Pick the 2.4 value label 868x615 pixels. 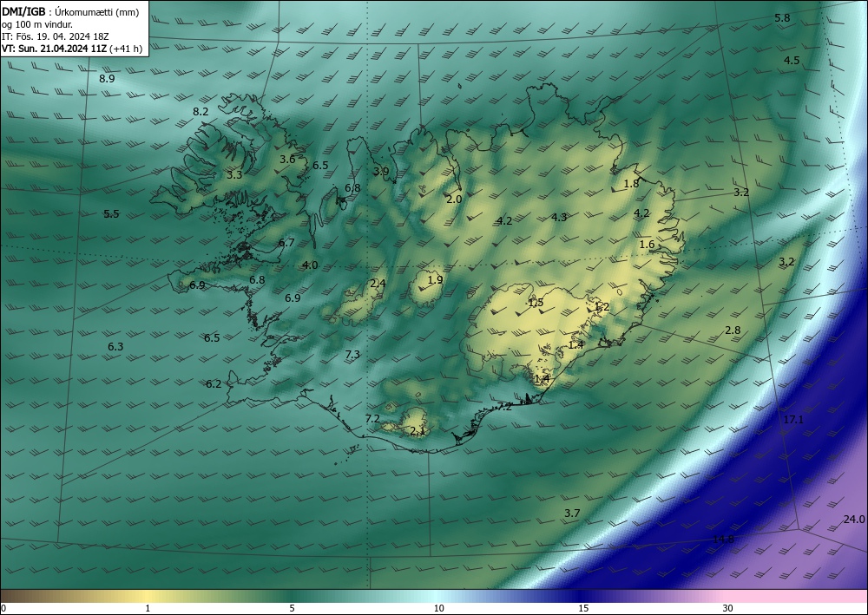click(378, 284)
